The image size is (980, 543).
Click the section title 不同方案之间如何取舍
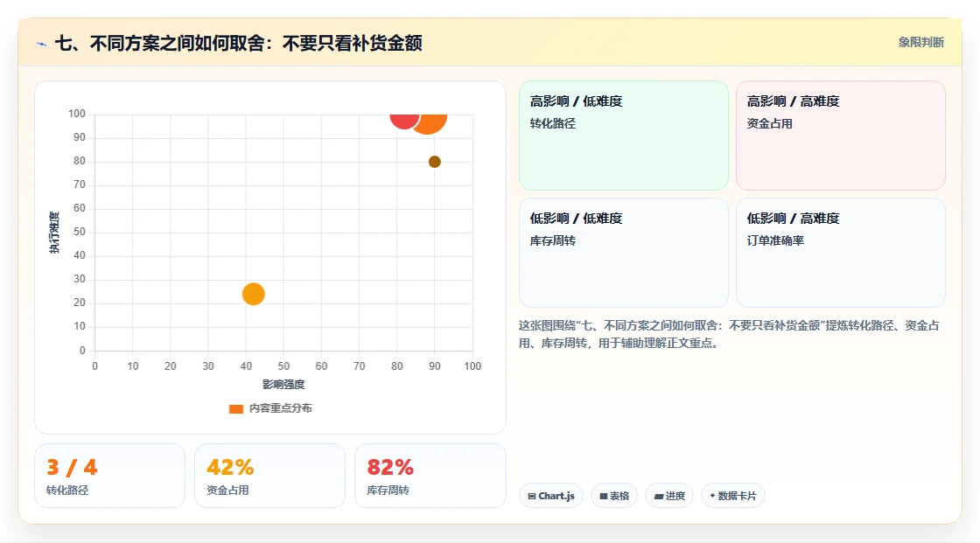[x=238, y=43]
